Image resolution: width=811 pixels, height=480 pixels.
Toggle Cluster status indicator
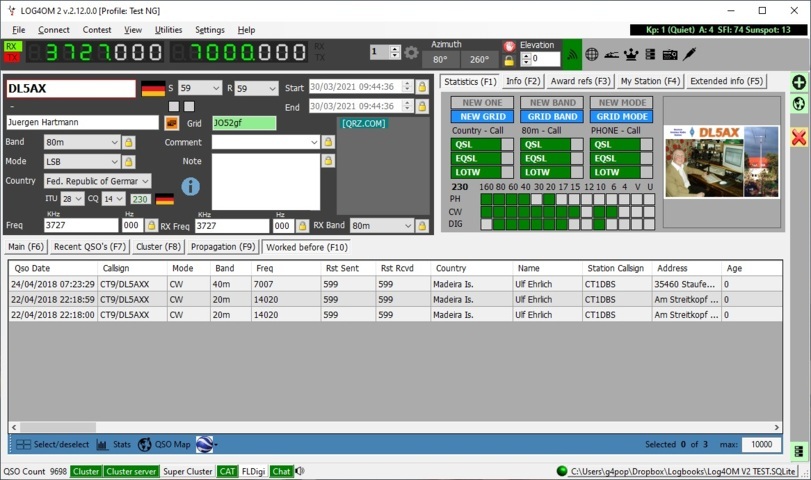tap(86, 471)
